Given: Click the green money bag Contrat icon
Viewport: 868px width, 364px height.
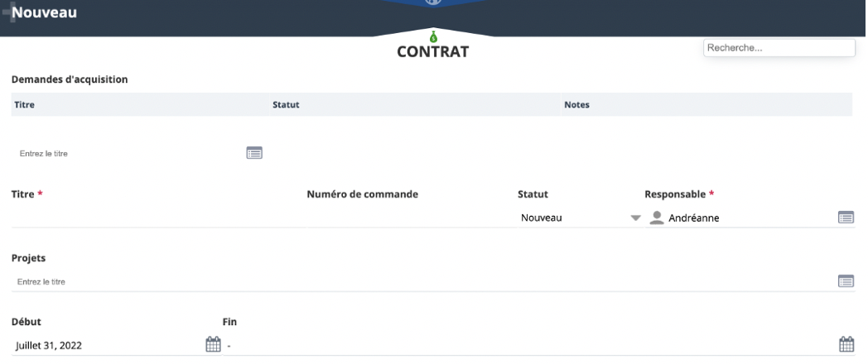Looking at the screenshot, I should (x=433, y=37).
